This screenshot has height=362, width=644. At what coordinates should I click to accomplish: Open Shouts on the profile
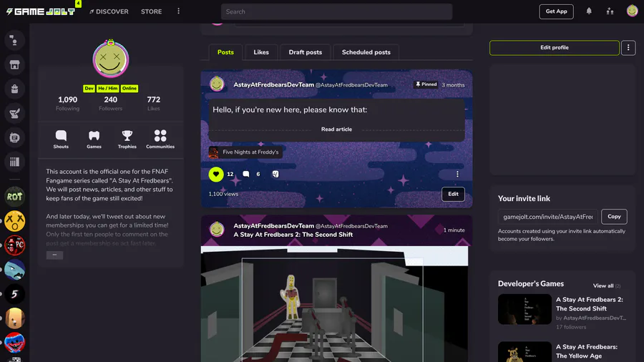[61, 139]
